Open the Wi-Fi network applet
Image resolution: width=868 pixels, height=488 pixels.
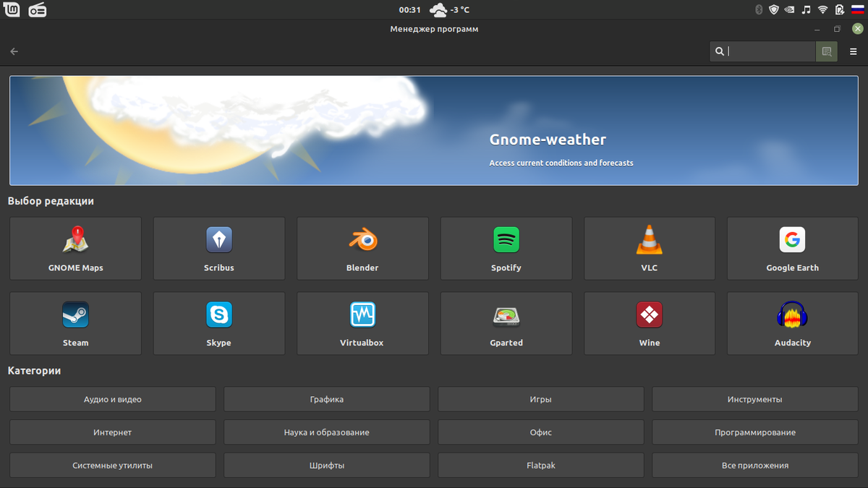click(822, 9)
